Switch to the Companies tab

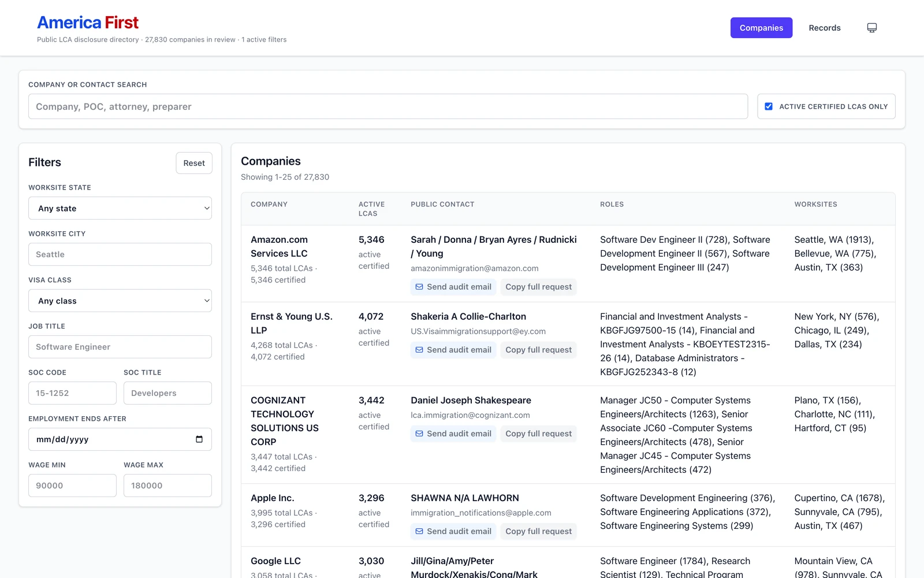point(761,28)
